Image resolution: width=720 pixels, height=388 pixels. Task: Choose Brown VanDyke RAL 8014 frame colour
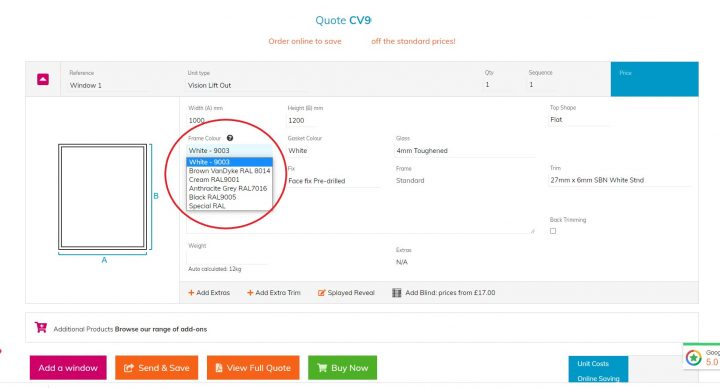click(230, 171)
